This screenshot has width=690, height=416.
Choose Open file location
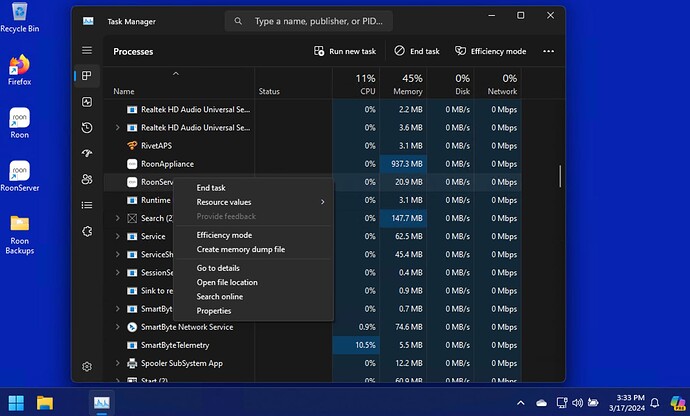coord(253,283)
